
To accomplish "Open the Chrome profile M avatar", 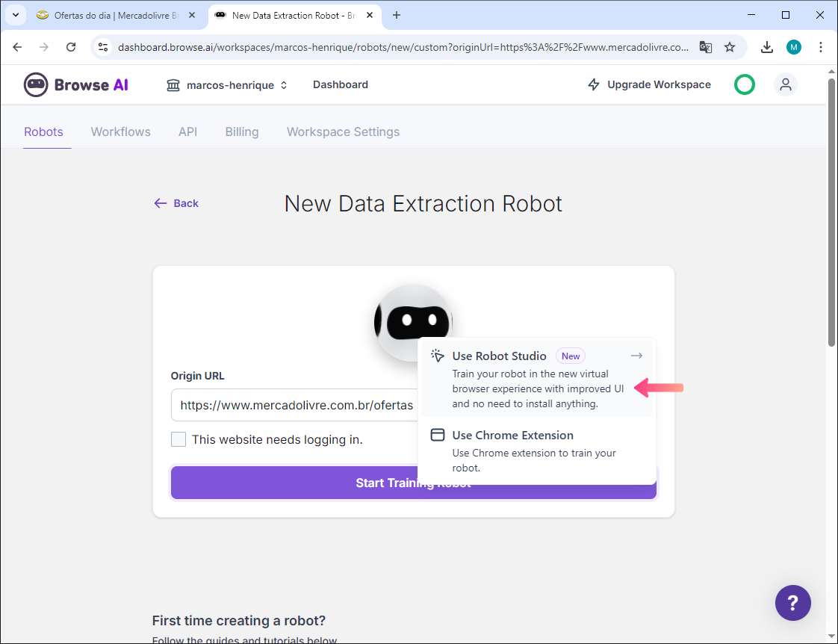I will point(794,47).
